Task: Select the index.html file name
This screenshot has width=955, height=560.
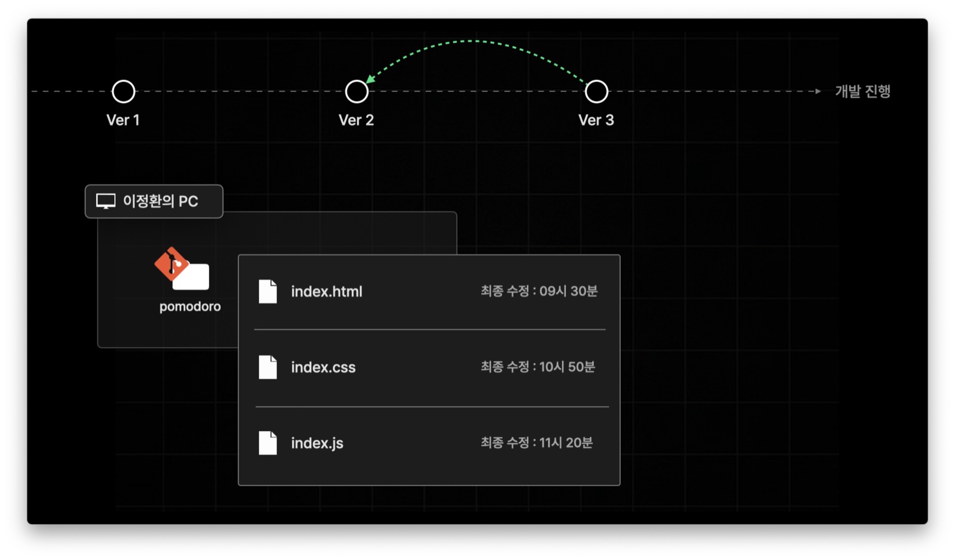Action: [326, 292]
